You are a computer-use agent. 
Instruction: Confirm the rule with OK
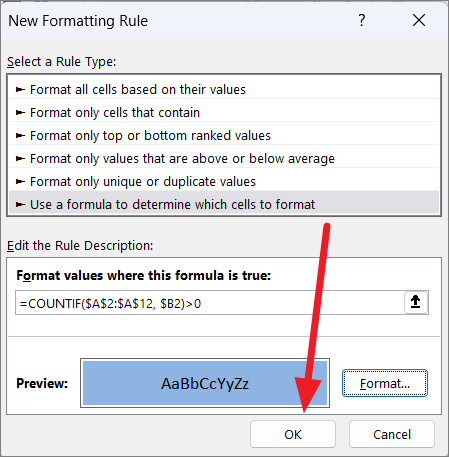pyautogui.click(x=293, y=434)
